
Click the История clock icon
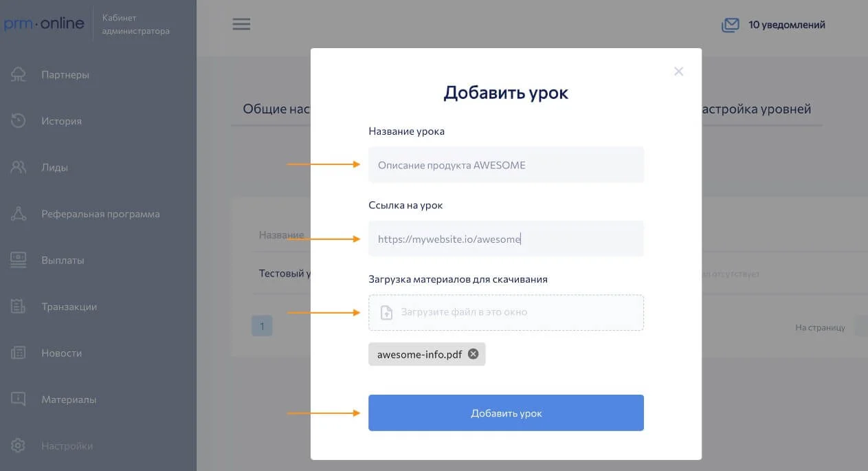pos(19,121)
